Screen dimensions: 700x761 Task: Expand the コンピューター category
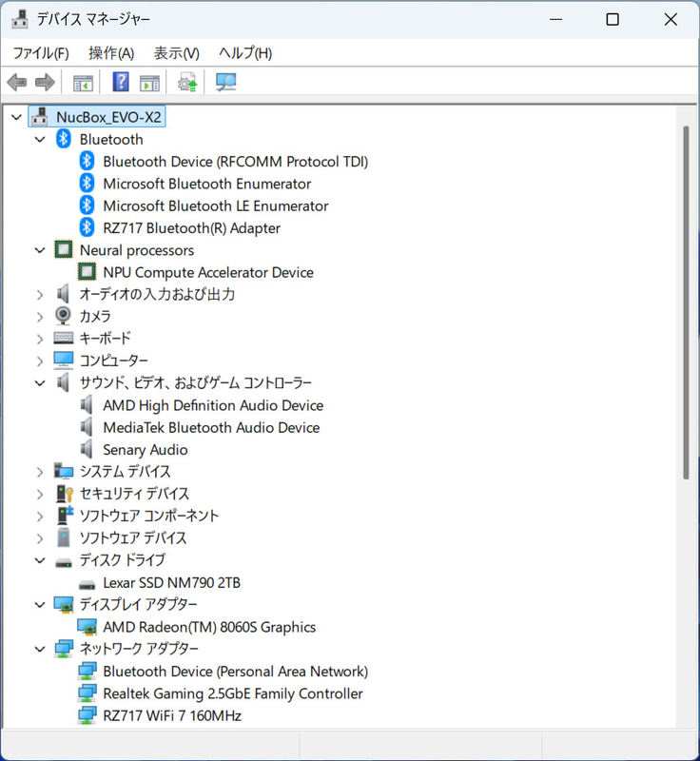pos(40,361)
